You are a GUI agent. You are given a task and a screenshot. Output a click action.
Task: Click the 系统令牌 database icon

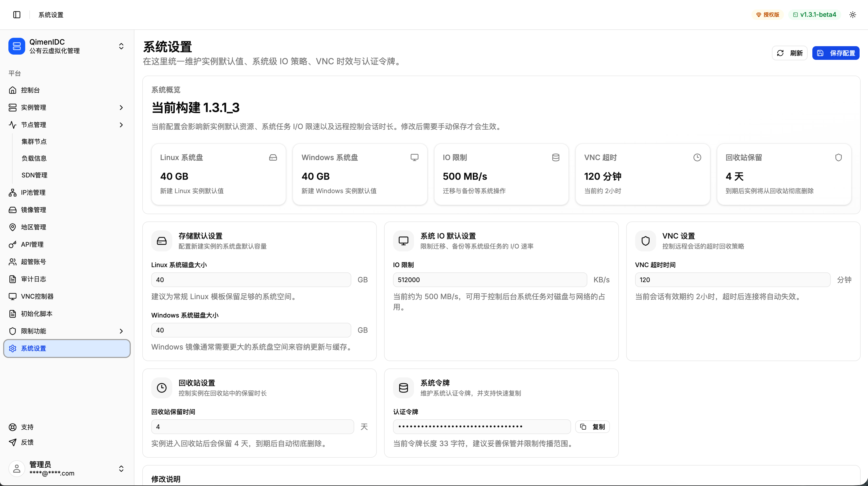[x=403, y=388]
